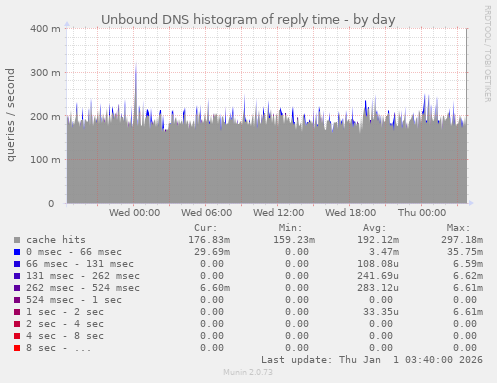Screen dimensions: 497x383
Task: Click the 'Thu 00:00' x-axis label
Action: [x=422, y=213]
